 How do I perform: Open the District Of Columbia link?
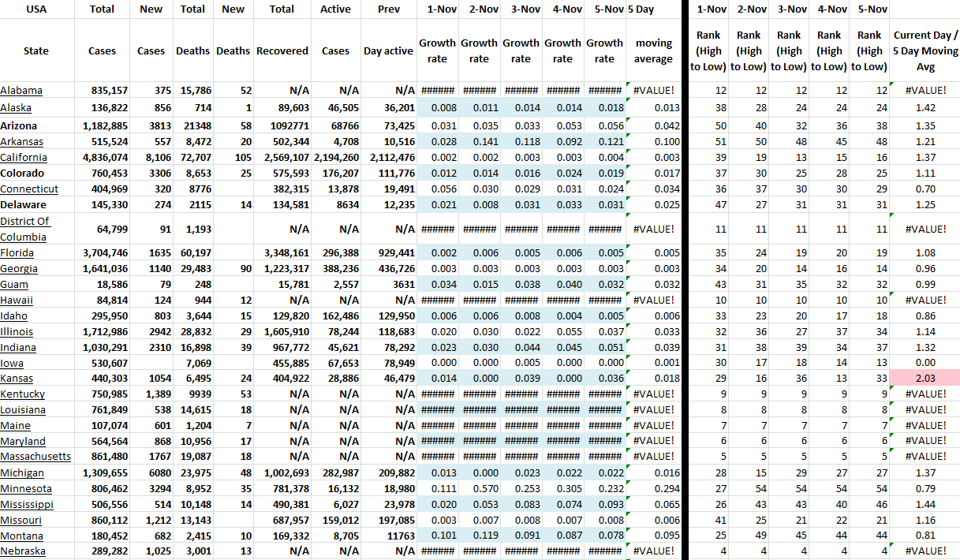pyautogui.click(x=24, y=229)
